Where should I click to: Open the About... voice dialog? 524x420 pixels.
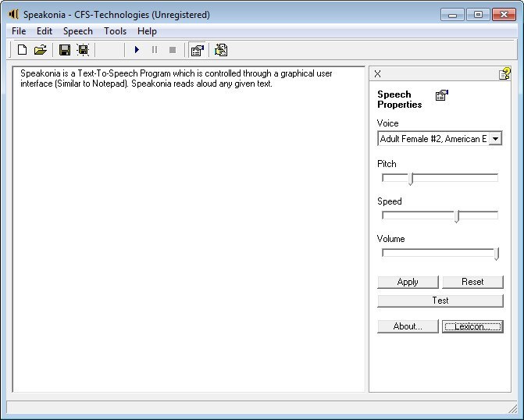(x=408, y=326)
